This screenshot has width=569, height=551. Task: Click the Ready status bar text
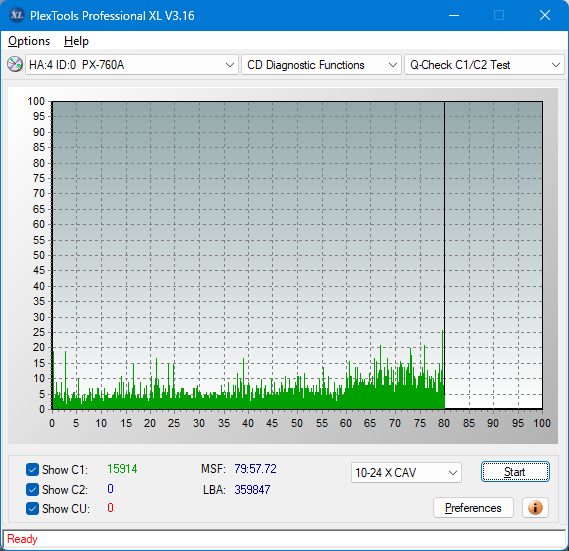(x=22, y=539)
